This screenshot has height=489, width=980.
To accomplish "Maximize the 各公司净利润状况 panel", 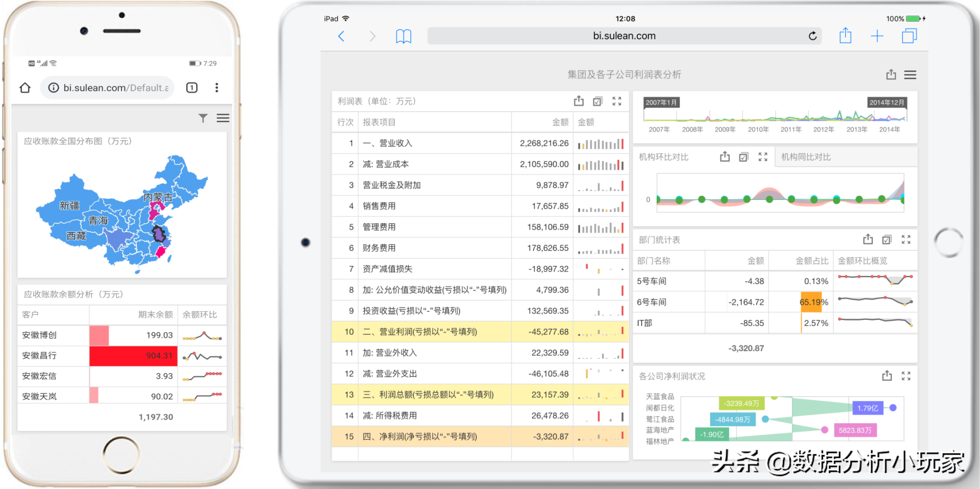I will (x=906, y=376).
